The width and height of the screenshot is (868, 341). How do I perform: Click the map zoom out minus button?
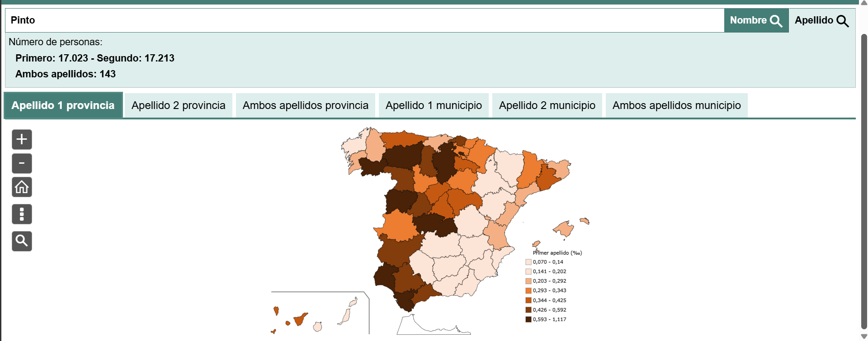(x=22, y=163)
